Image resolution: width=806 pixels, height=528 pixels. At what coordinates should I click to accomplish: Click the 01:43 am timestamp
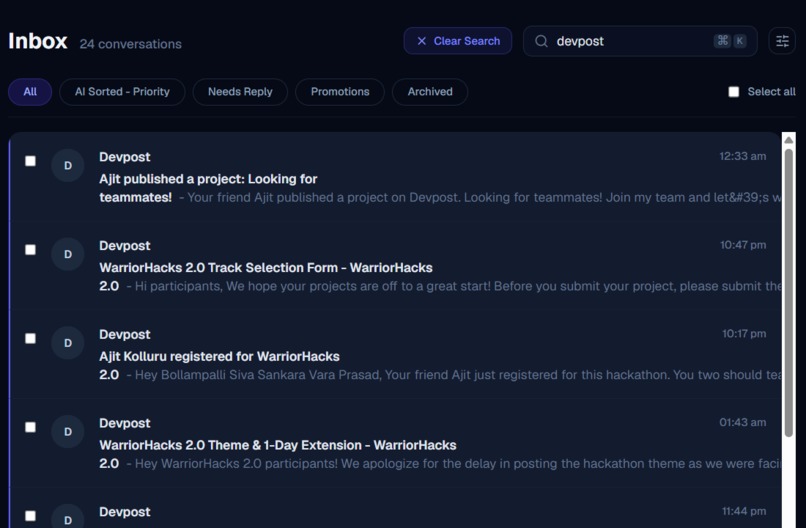pos(742,423)
